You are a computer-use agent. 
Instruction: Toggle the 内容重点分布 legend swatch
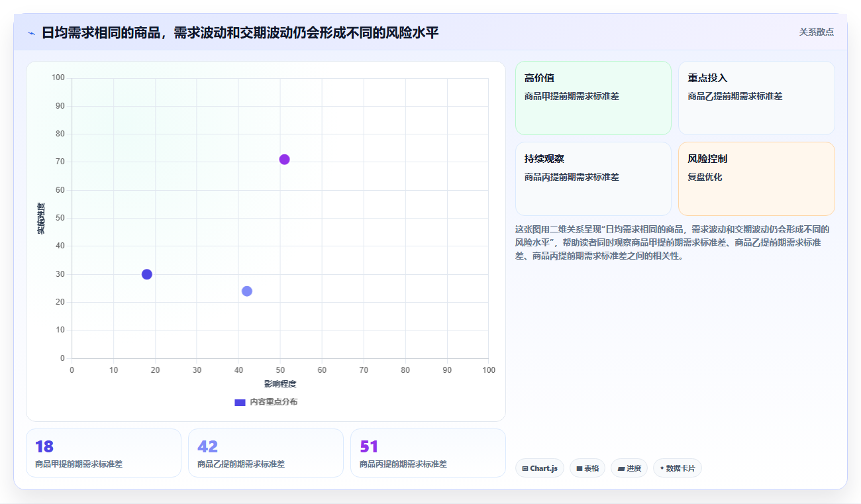(240, 402)
